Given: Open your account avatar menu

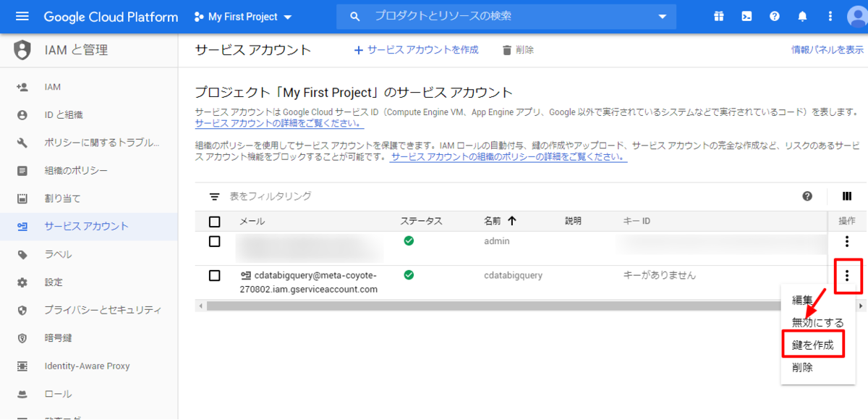Looking at the screenshot, I should (x=856, y=16).
